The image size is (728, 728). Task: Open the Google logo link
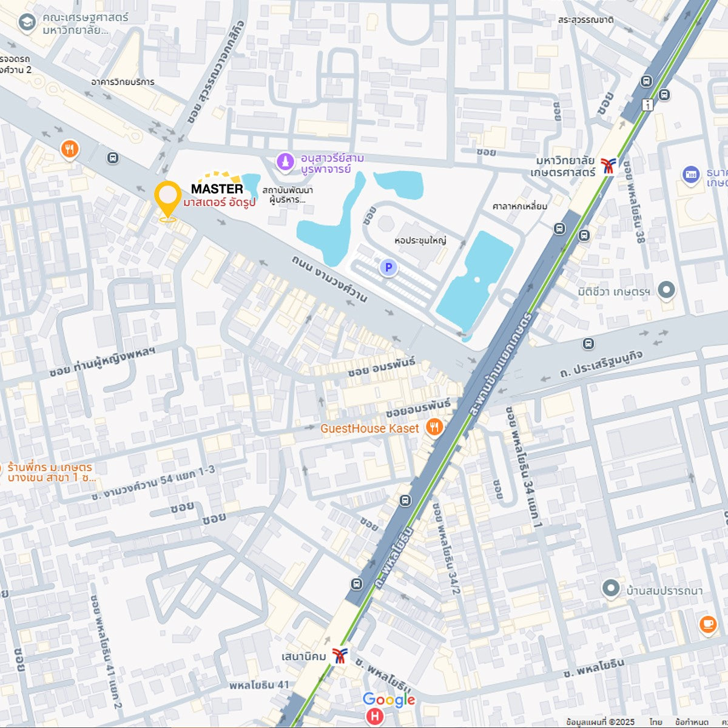389,700
